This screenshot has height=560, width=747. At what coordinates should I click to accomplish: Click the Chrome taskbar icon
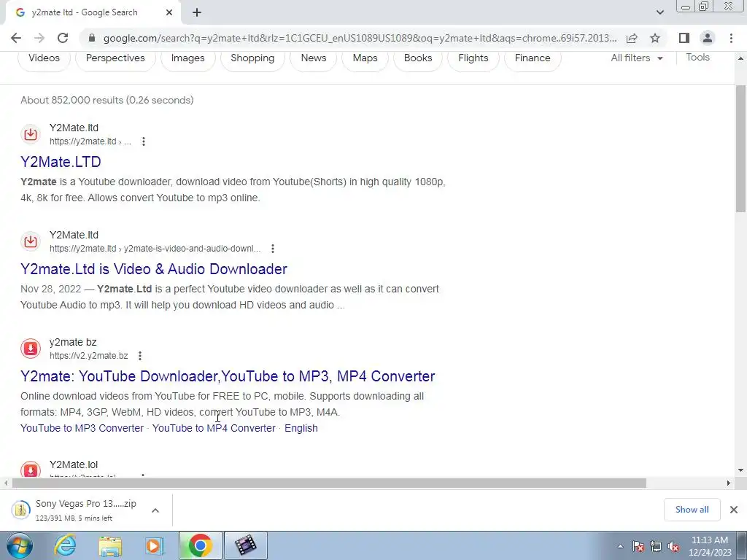click(x=200, y=545)
